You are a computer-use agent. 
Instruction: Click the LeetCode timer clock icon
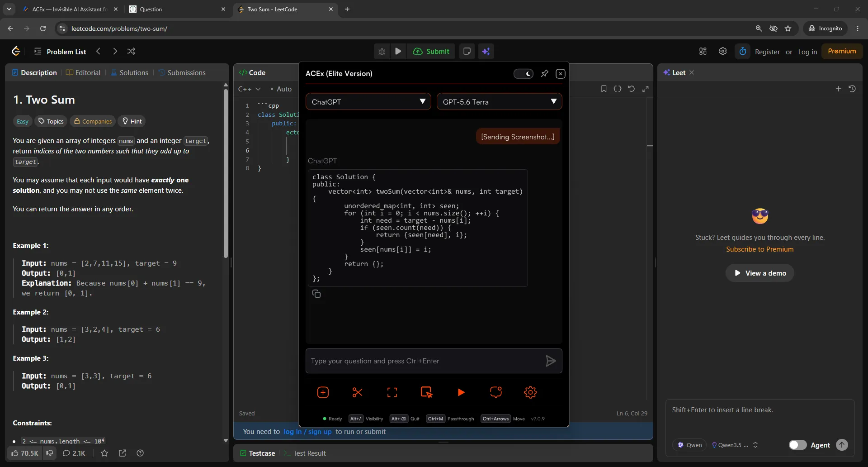743,51
